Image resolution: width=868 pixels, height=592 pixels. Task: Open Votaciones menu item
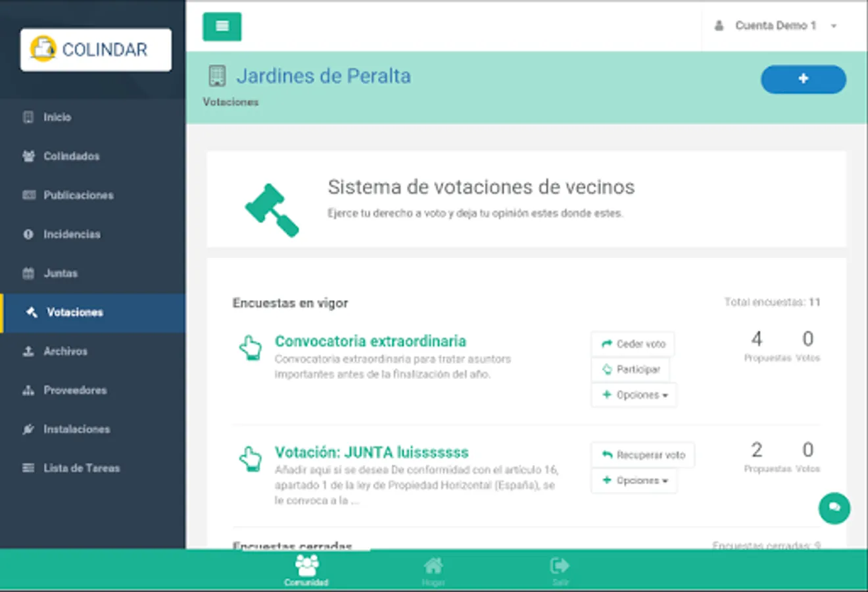[x=93, y=312]
